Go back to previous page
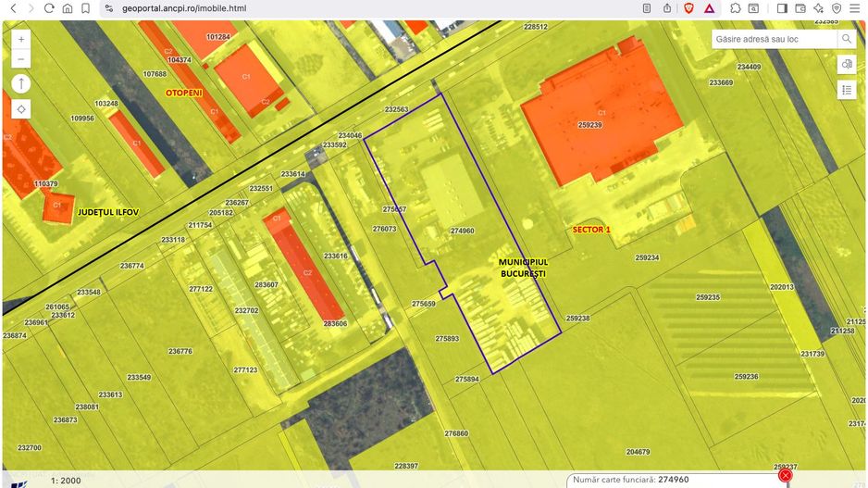868x488 pixels. [13, 7]
